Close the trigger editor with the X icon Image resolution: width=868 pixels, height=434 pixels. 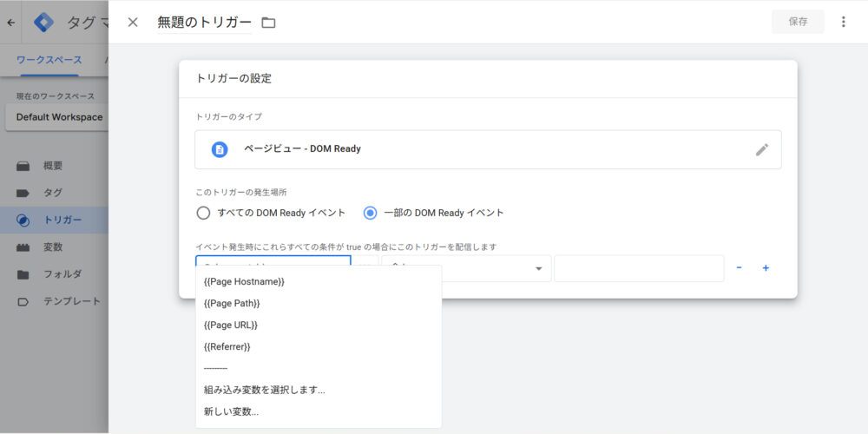coord(133,23)
